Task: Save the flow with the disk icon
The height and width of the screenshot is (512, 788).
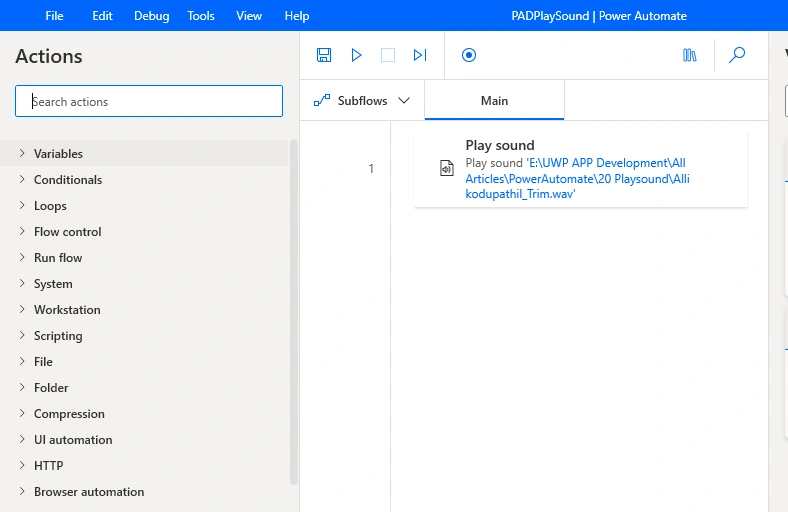Action: tap(324, 55)
